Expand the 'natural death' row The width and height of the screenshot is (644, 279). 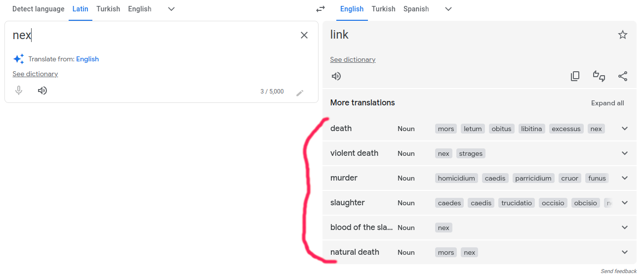point(625,252)
